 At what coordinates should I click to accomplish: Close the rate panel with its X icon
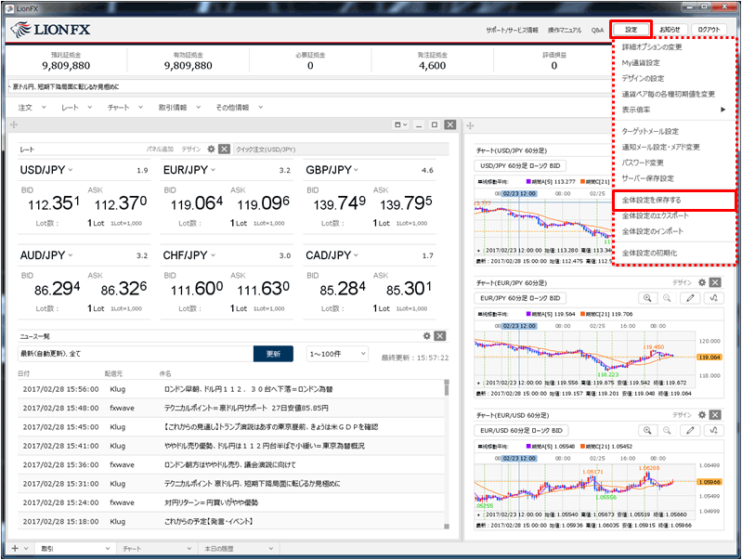point(225,150)
